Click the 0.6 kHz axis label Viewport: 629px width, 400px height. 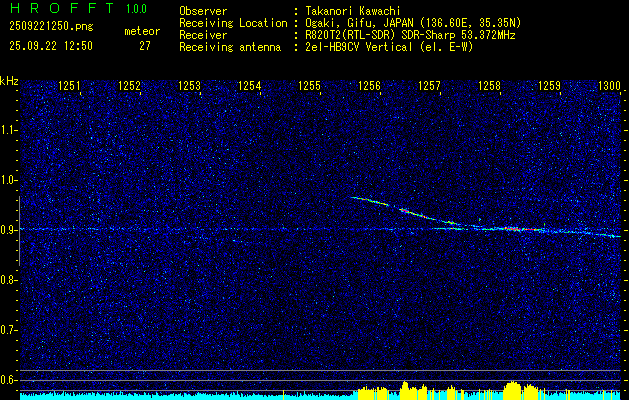coord(8,380)
